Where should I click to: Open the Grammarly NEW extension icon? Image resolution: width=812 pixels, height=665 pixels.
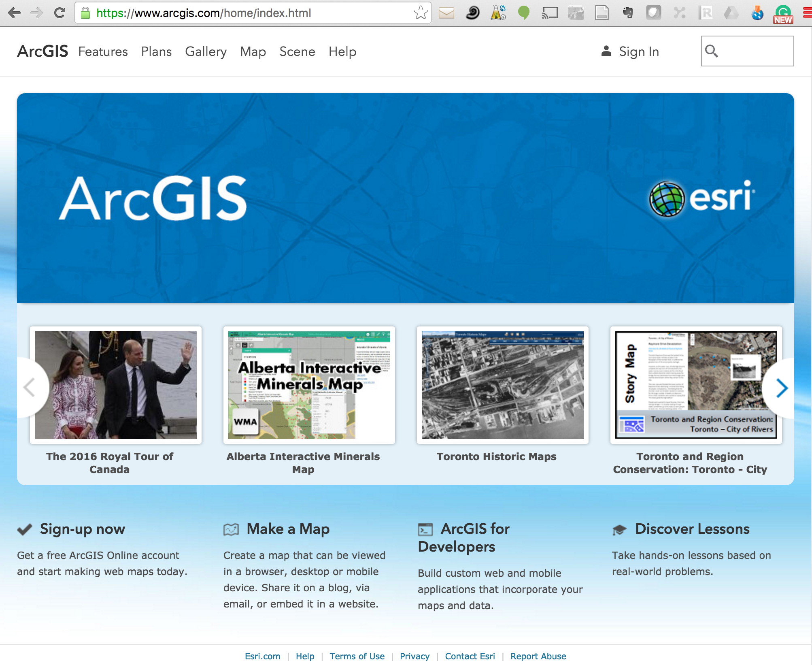[x=783, y=14]
